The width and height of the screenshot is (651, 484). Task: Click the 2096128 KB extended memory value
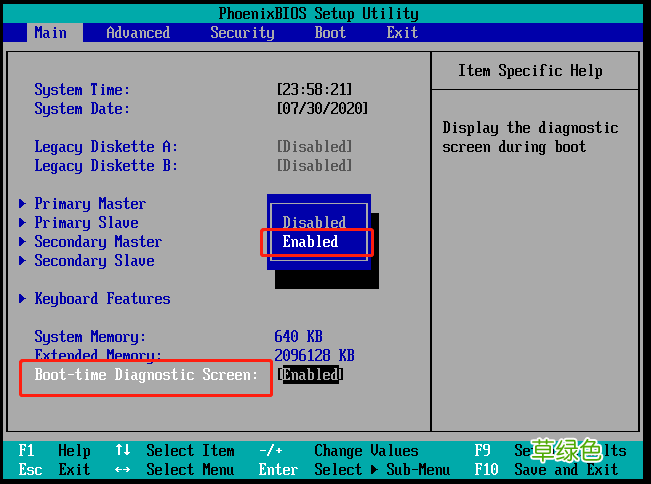[314, 355]
